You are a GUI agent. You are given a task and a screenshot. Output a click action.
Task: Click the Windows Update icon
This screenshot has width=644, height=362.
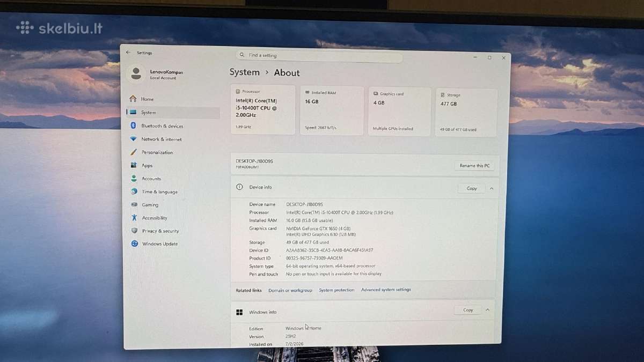[135, 243]
